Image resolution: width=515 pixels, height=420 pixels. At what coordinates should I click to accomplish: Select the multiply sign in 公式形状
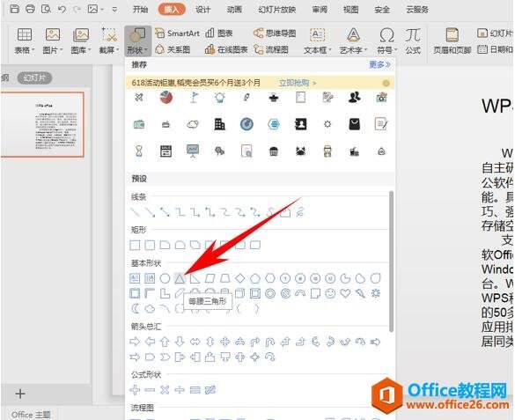point(165,390)
